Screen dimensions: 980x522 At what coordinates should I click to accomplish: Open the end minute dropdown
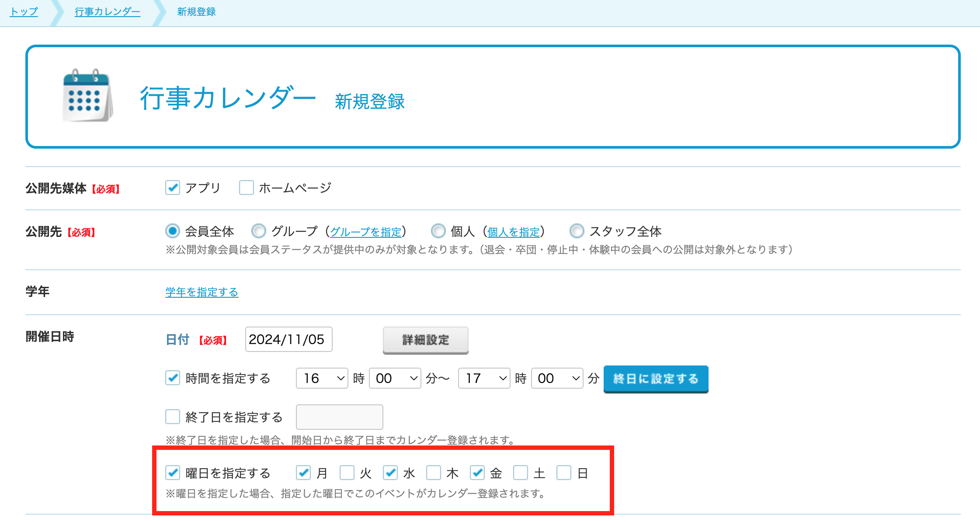557,378
